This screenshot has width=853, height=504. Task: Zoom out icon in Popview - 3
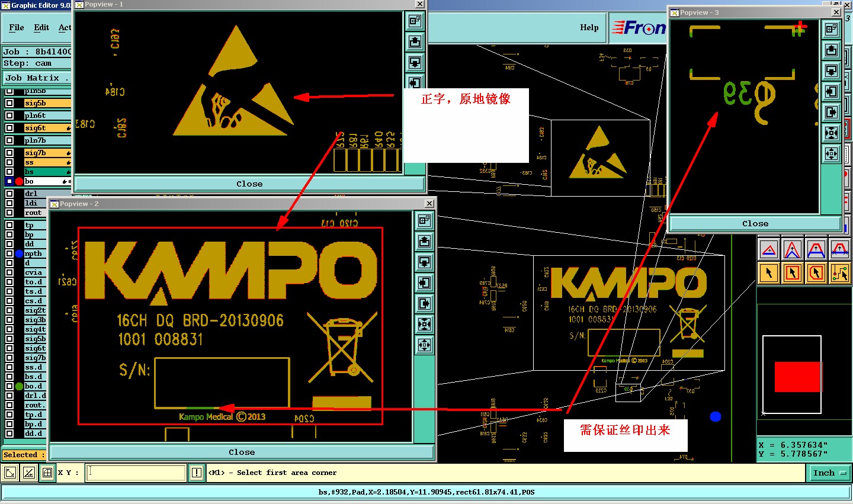(832, 154)
